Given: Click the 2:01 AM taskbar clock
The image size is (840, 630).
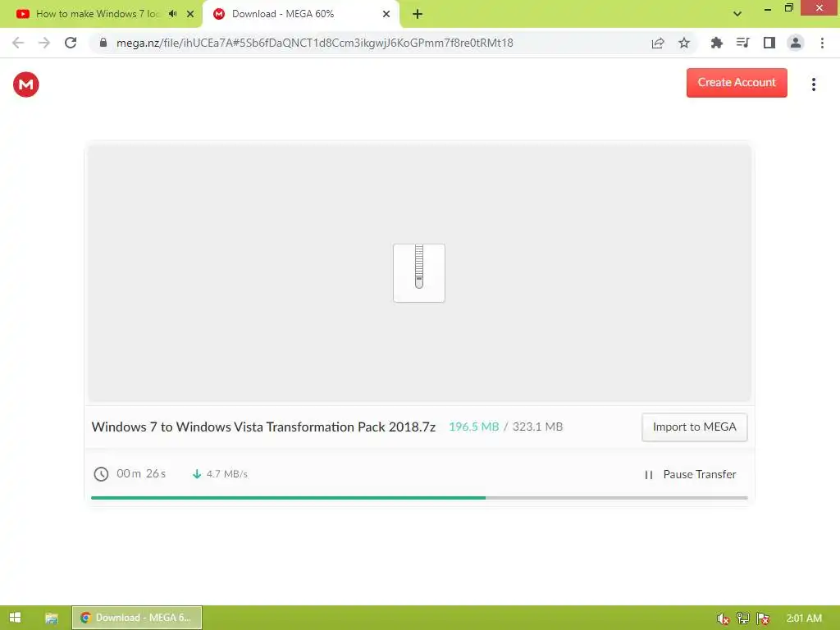Looking at the screenshot, I should (804, 619).
